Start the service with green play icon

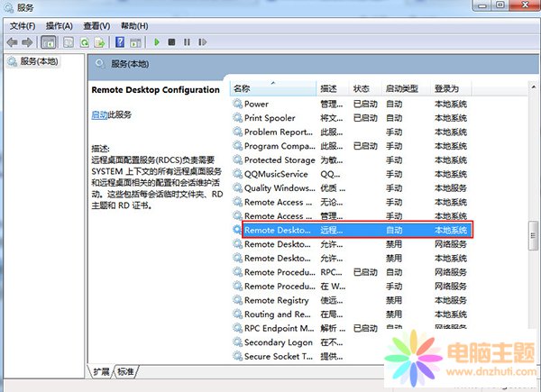coord(157,42)
